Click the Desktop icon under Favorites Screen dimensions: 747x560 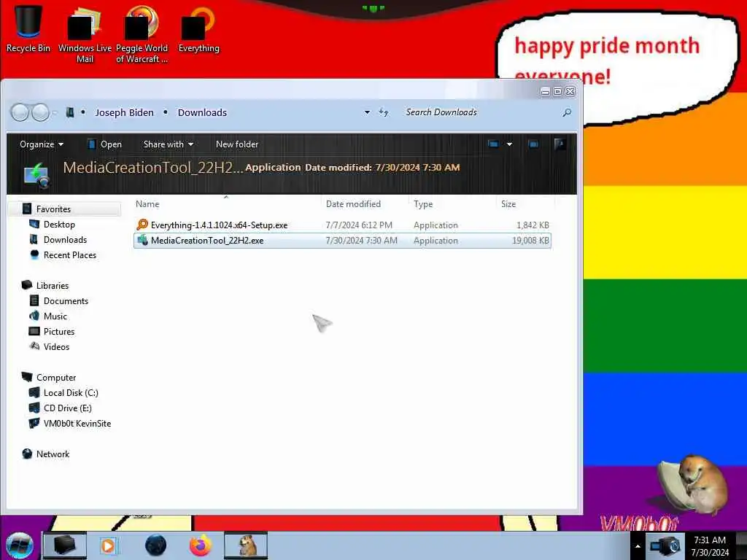click(34, 224)
